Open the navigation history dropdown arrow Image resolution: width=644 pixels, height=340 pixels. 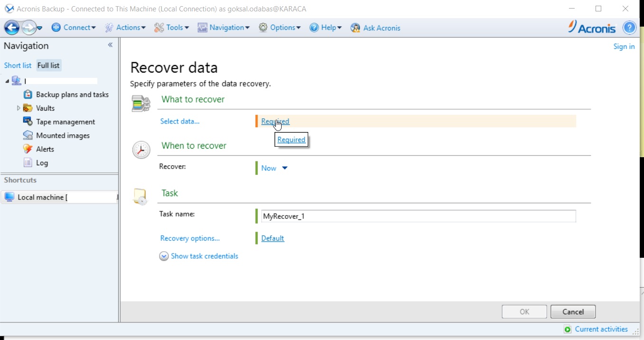pos(39,28)
